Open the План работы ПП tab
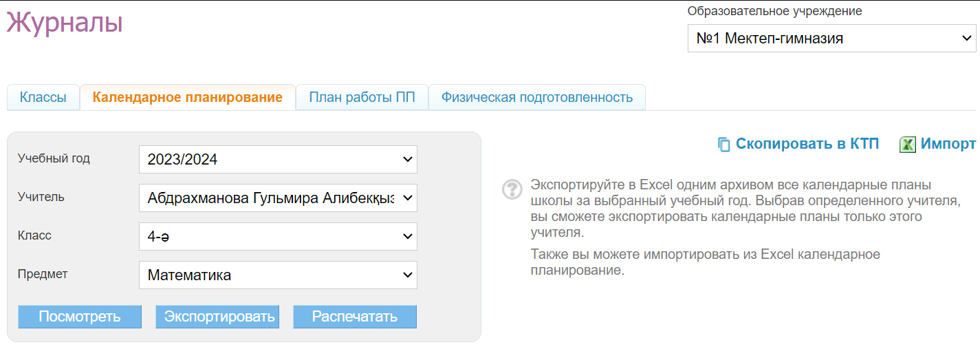This screenshot has height=347, width=980. (x=362, y=97)
